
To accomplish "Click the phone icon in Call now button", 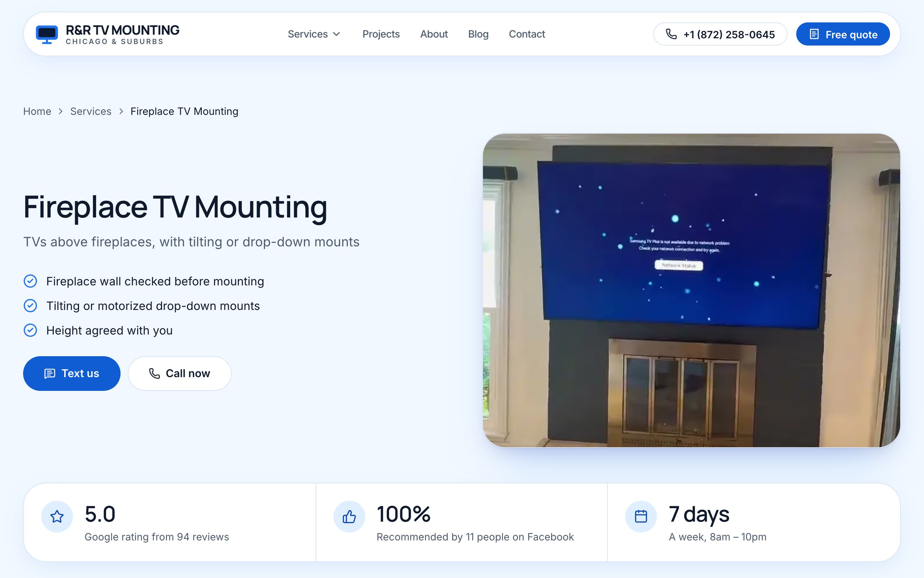I will click(154, 374).
